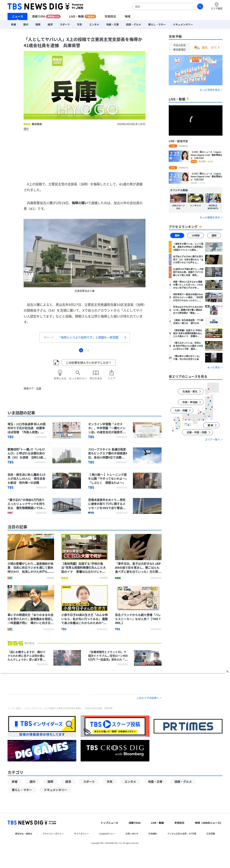This screenshot has height=868, width=230.
Task: Click the 話題・グルメ category chip
Action: pos(183,781)
